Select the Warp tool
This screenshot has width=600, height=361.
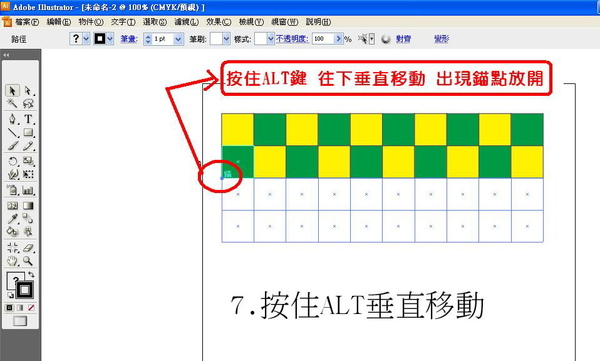[12, 175]
